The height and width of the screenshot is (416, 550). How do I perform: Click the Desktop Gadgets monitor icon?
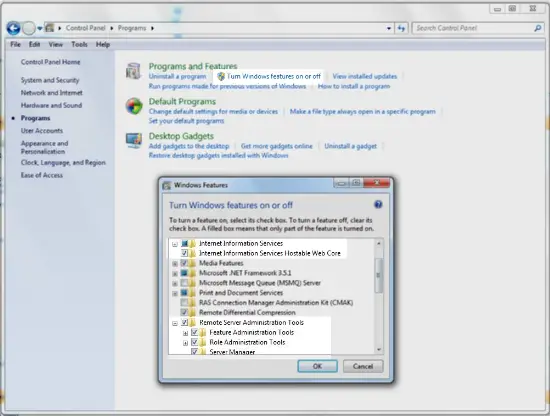134,141
